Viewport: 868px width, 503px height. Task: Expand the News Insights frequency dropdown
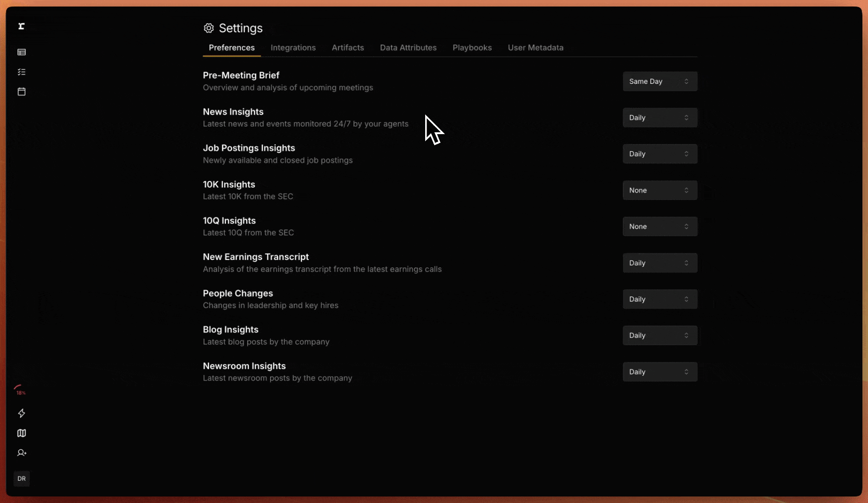[659, 118]
